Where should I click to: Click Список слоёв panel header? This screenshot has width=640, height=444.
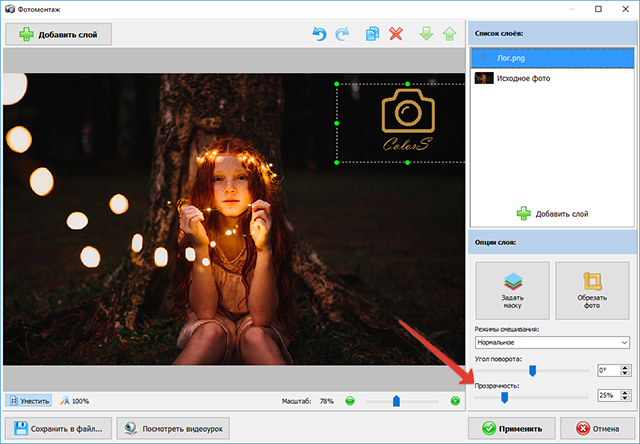point(552,33)
